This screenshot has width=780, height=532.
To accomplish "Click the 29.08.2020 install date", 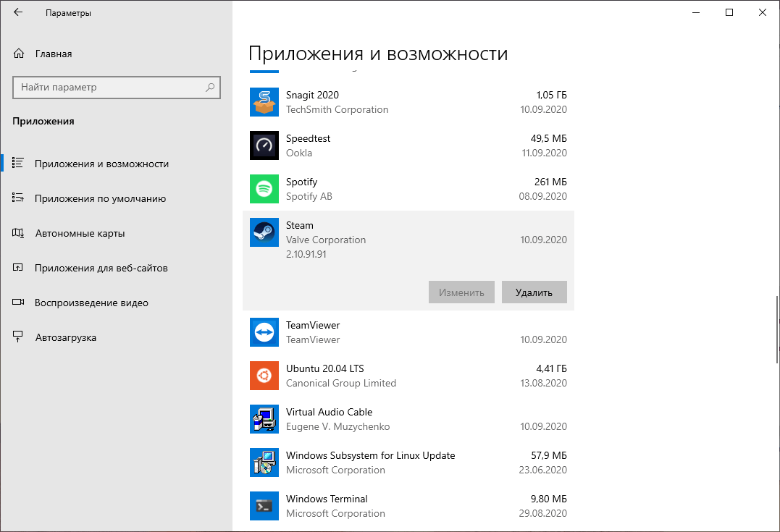I will point(542,513).
